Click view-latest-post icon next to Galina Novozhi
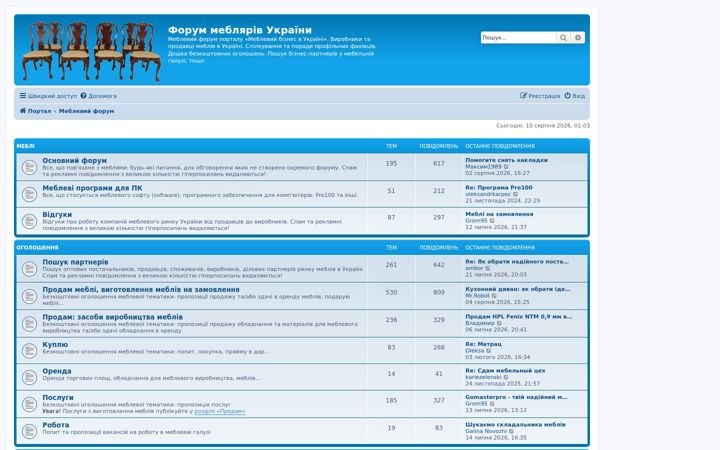Viewport: 720px width, 450px height. (x=512, y=431)
